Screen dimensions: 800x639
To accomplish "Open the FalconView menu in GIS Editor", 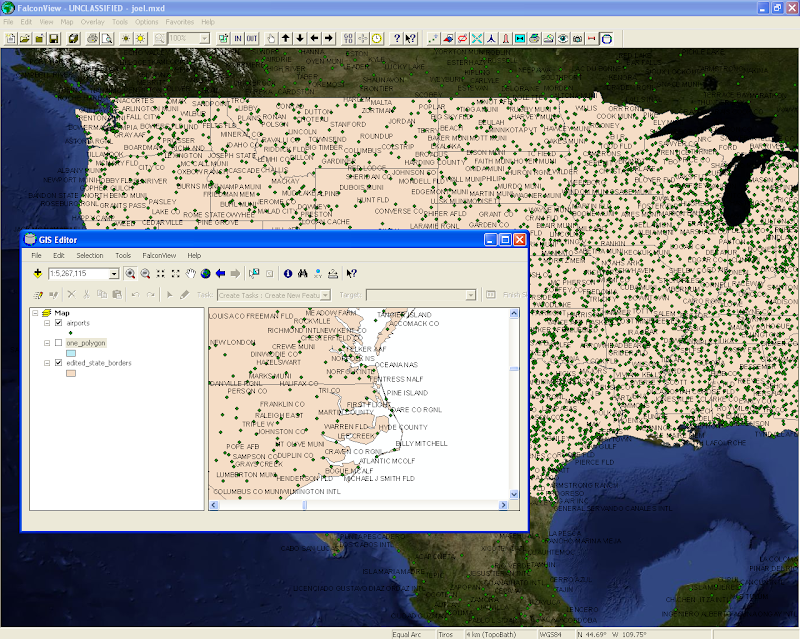I will (159, 255).
